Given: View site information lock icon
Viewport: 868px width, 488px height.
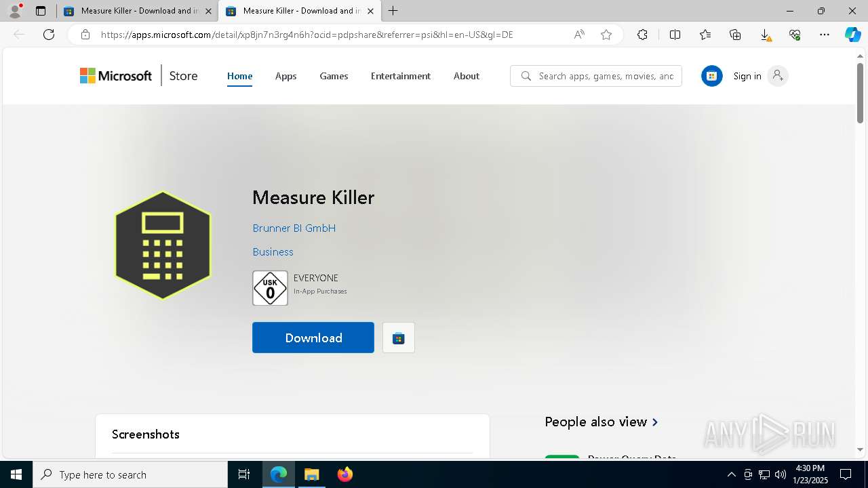Looking at the screenshot, I should [x=85, y=35].
